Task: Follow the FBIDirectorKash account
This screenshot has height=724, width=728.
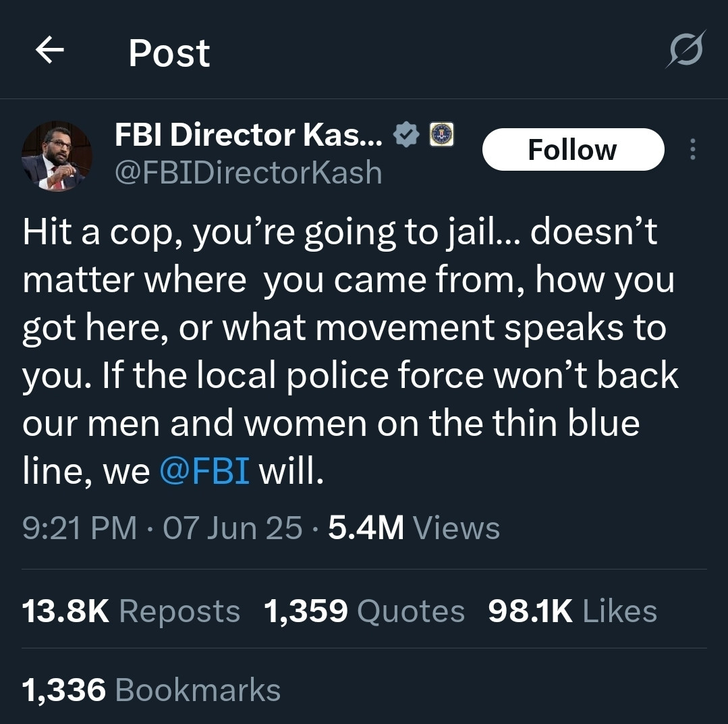Action: 573,150
